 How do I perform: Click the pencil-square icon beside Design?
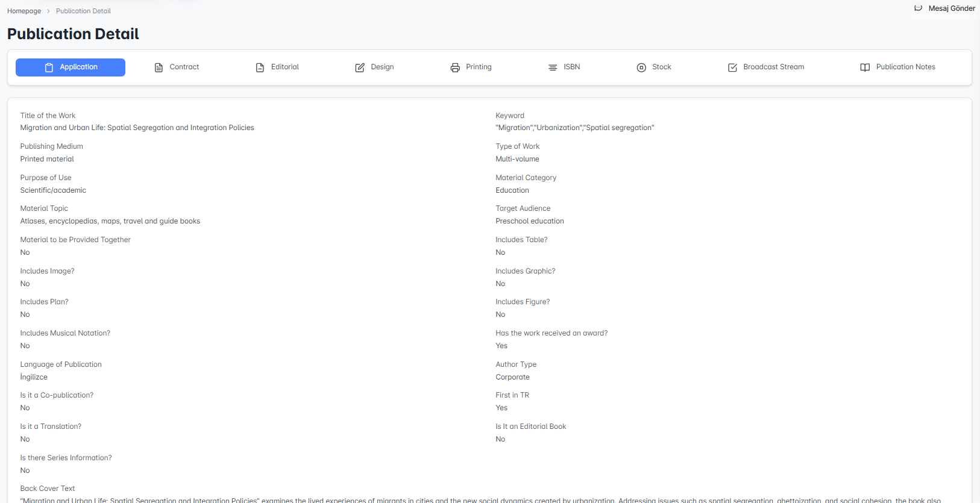pyautogui.click(x=360, y=67)
